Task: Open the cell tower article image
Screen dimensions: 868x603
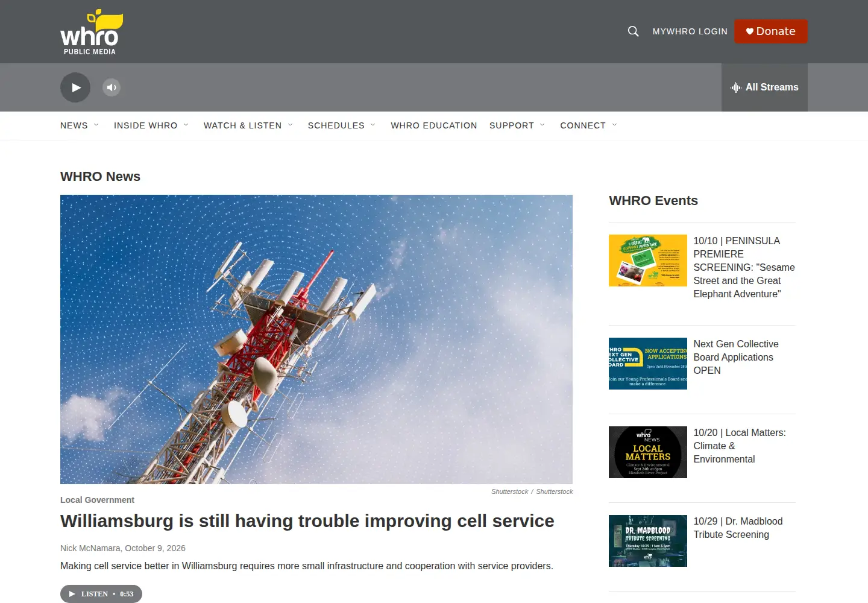Action: (x=316, y=339)
